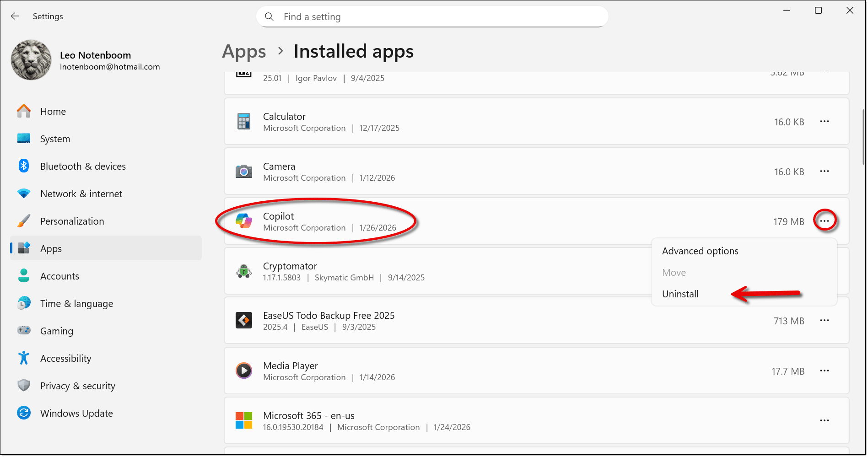
Task: Click the EaseUS Todo Backup icon
Action: coord(243,321)
